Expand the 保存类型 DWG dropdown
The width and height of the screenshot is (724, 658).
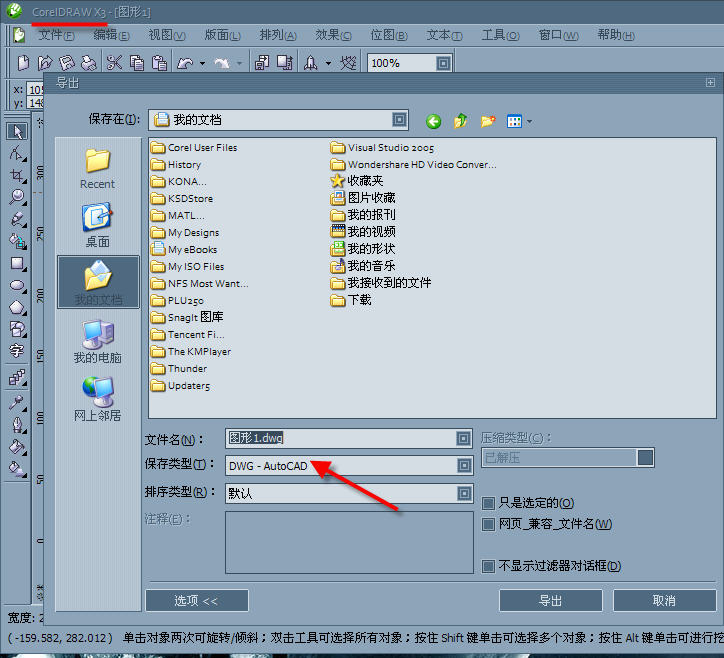click(x=464, y=465)
